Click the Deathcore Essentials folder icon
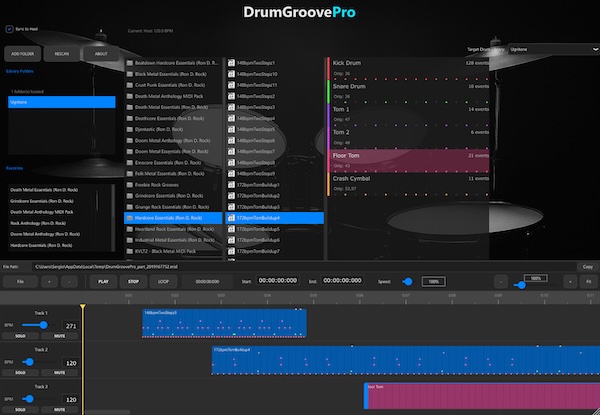Screen dimensions: 600x415 point(130,118)
